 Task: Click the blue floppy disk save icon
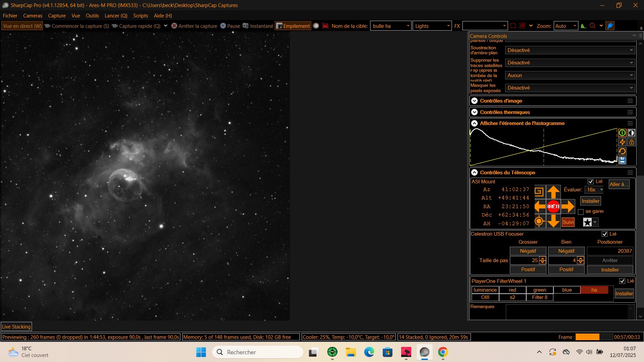(622, 160)
